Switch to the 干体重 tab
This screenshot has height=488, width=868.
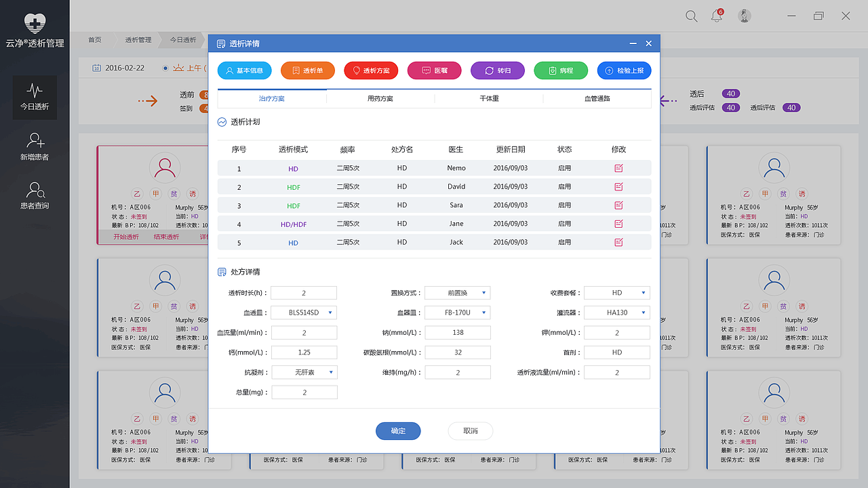[488, 98]
